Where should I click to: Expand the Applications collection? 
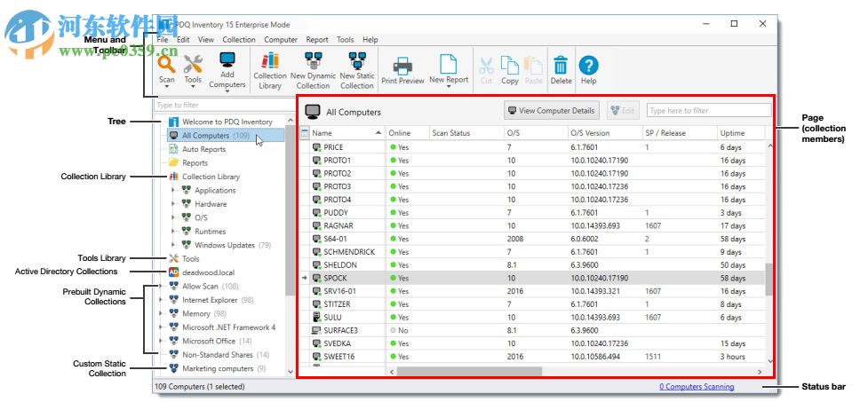(172, 190)
